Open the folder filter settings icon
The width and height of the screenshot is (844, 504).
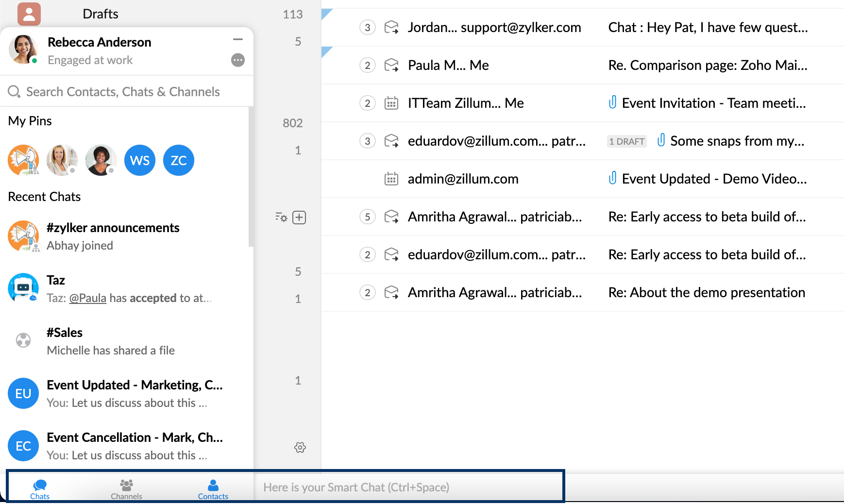(x=281, y=218)
